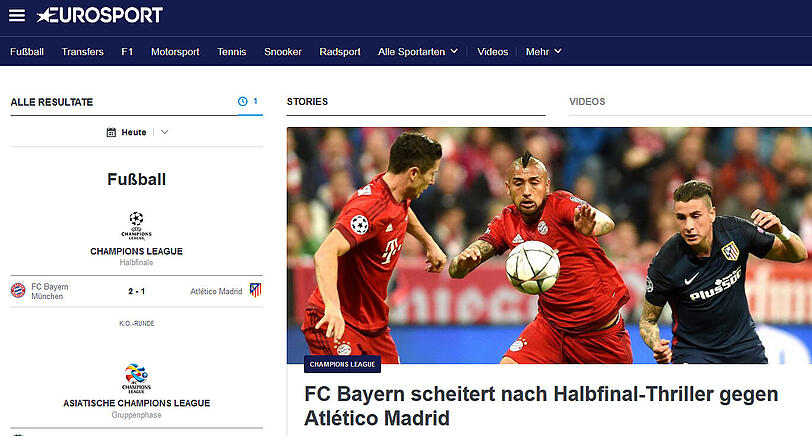Click the FC Bayern München crest
The image size is (812, 436).
coord(18,290)
